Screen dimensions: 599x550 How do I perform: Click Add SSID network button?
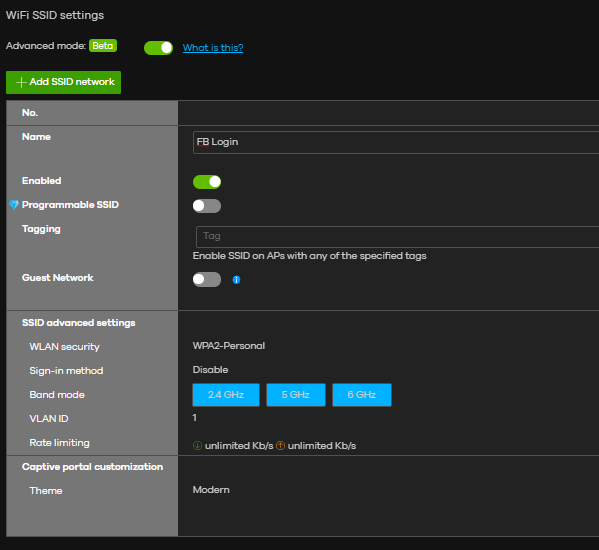(63, 82)
